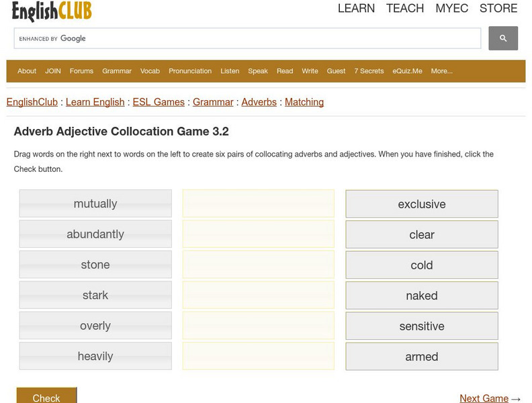Open About in the navigation bar
The width and height of the screenshot is (532, 403).
point(27,71)
